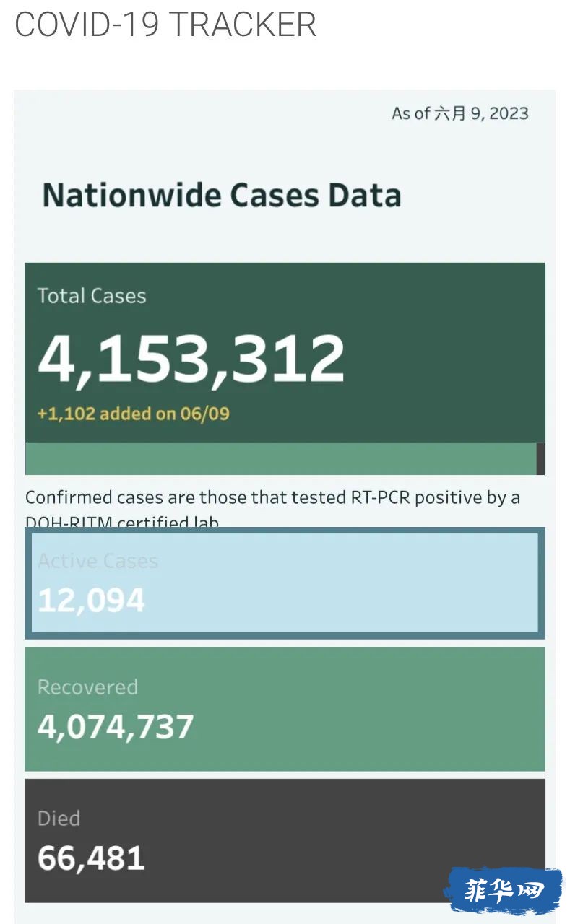
Task: Click the 4,074,737 recovered figure
Action: (x=116, y=726)
